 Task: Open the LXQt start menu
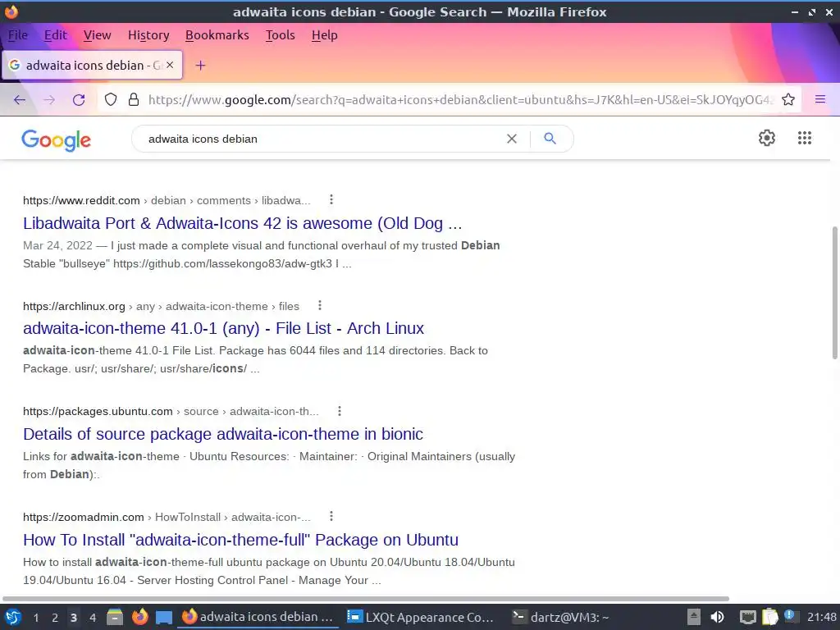coord(13,617)
